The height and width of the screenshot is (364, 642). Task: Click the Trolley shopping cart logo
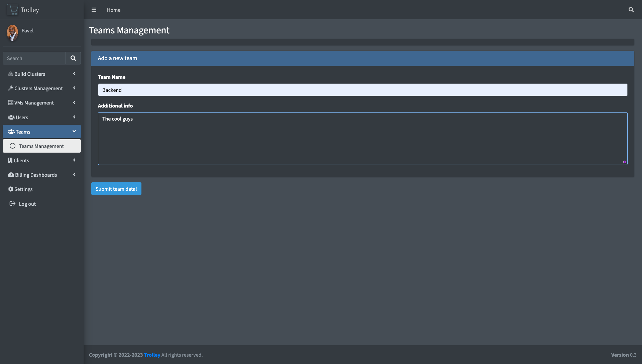(x=12, y=10)
